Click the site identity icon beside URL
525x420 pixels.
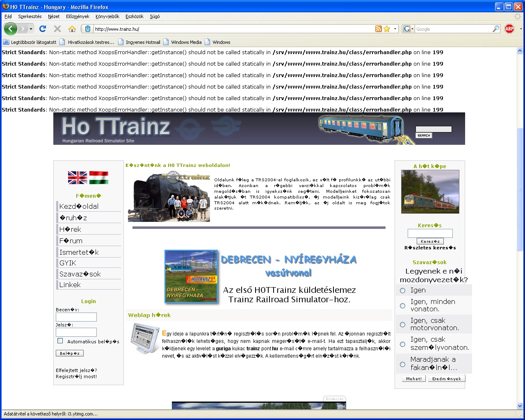(87, 29)
